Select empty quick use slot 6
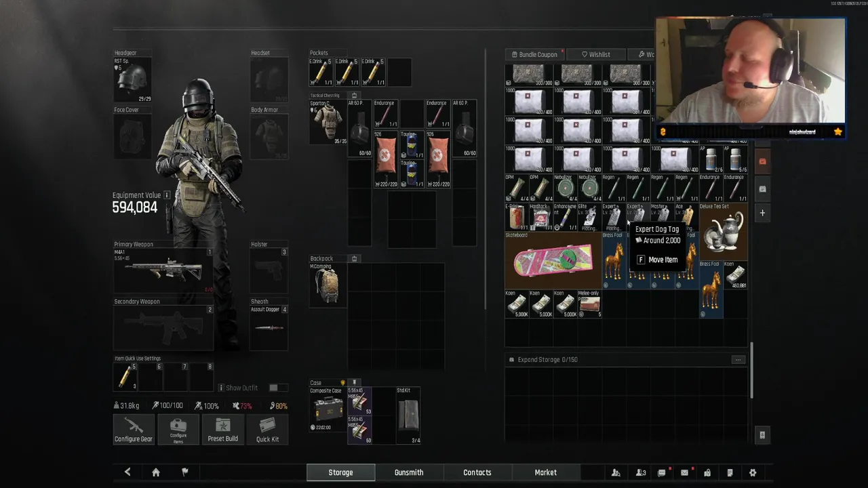The image size is (868, 488). (x=151, y=376)
